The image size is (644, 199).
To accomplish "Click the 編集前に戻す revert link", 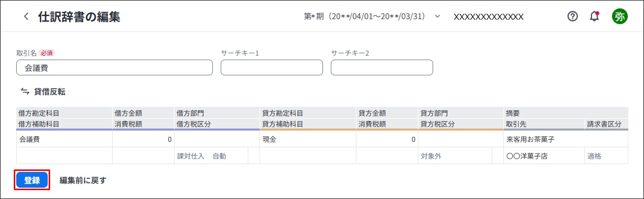I will point(83,180).
